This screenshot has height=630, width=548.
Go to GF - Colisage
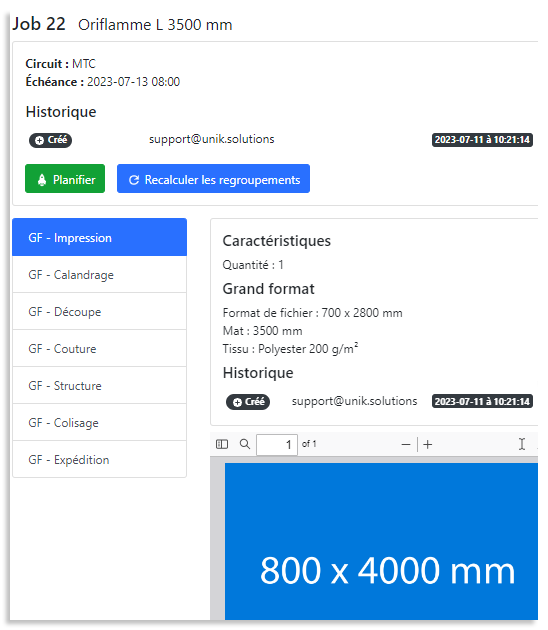click(x=100, y=422)
